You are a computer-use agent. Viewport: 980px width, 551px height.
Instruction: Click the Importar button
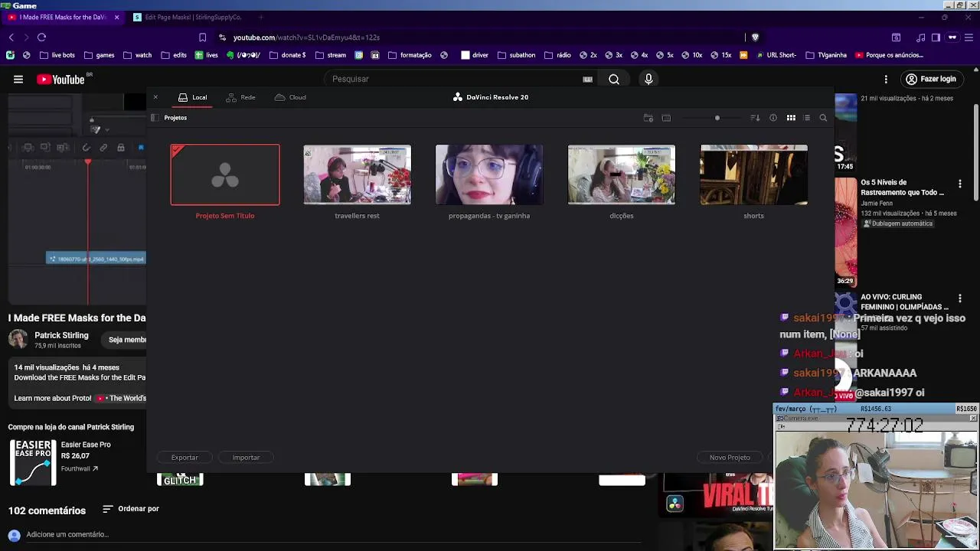pyautogui.click(x=246, y=458)
